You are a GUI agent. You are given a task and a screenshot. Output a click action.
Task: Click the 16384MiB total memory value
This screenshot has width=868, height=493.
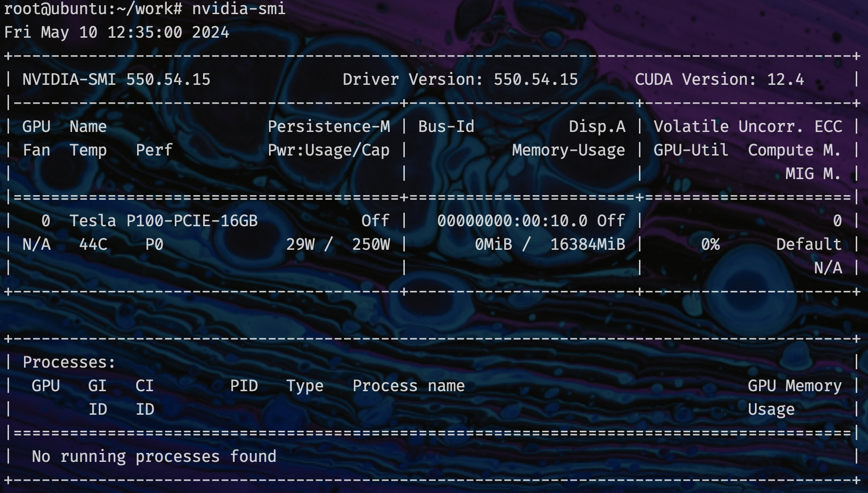(587, 244)
